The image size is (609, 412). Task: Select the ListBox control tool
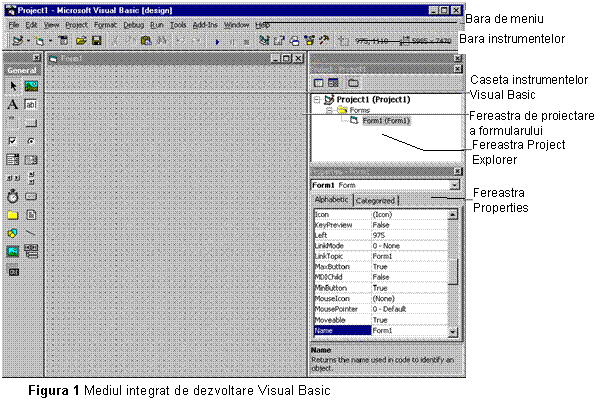(x=31, y=160)
